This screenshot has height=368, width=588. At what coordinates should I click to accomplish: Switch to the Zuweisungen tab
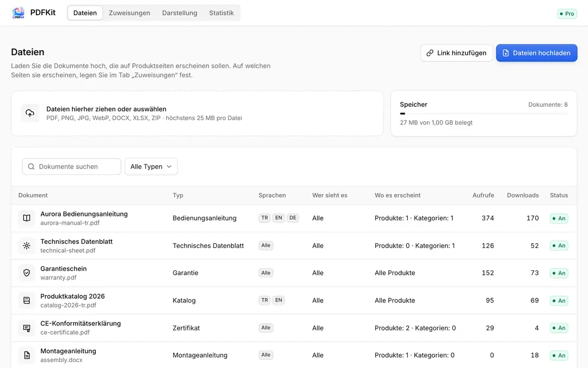(130, 13)
